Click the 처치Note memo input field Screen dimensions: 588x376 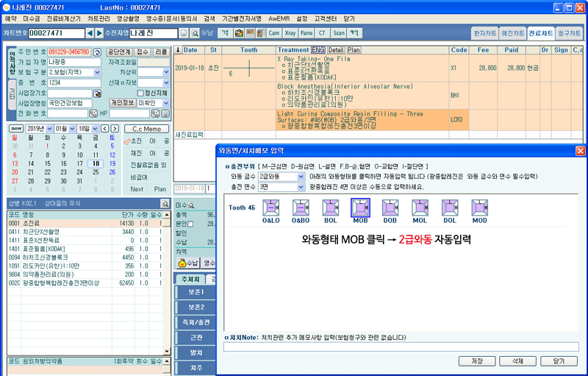coord(401,347)
